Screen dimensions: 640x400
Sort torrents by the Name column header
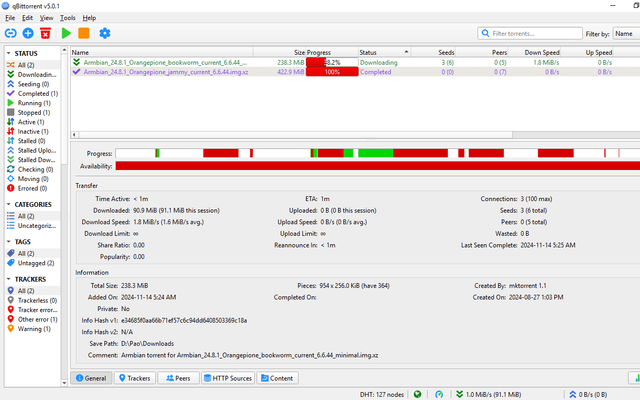tap(162, 52)
